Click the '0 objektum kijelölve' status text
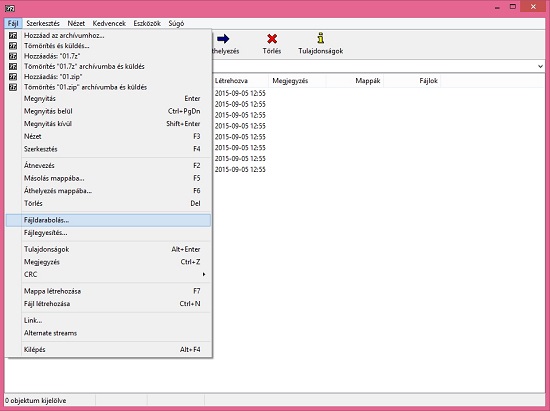The image size is (550, 411). [35, 400]
